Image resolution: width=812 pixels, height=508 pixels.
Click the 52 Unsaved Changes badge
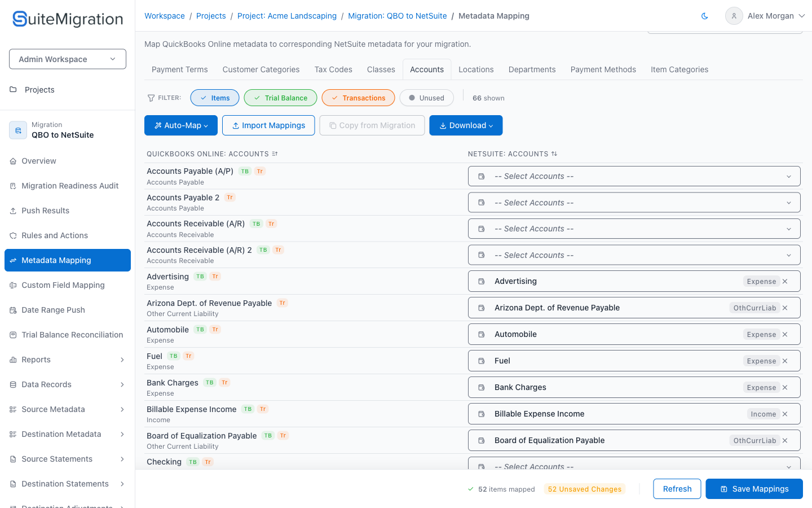click(585, 489)
